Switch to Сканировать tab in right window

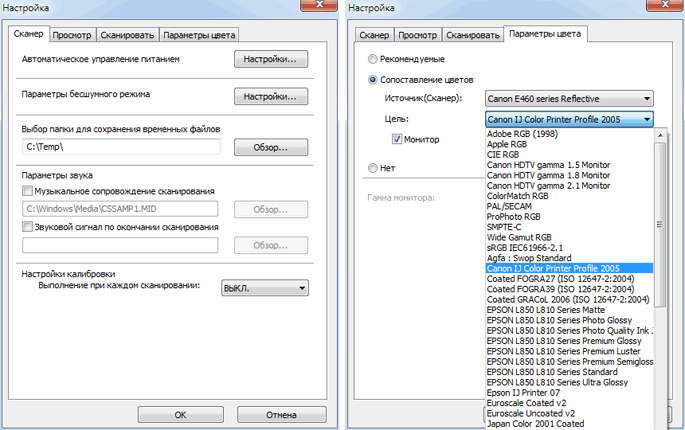473,35
